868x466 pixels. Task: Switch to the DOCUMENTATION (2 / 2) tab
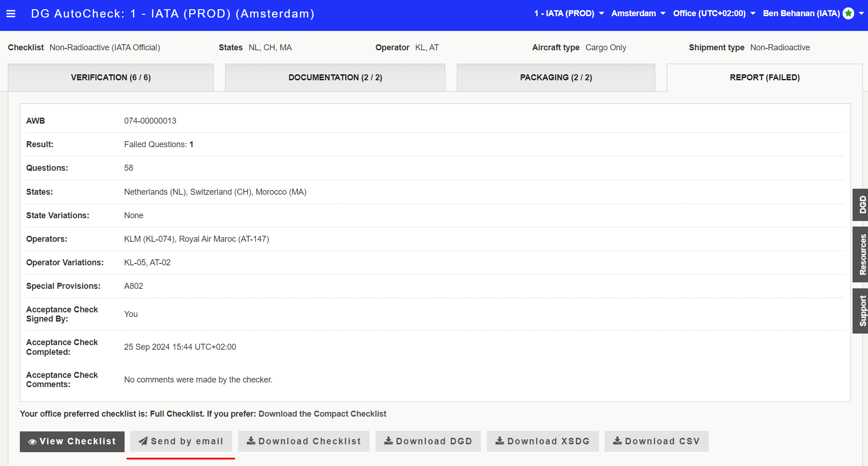coord(335,78)
